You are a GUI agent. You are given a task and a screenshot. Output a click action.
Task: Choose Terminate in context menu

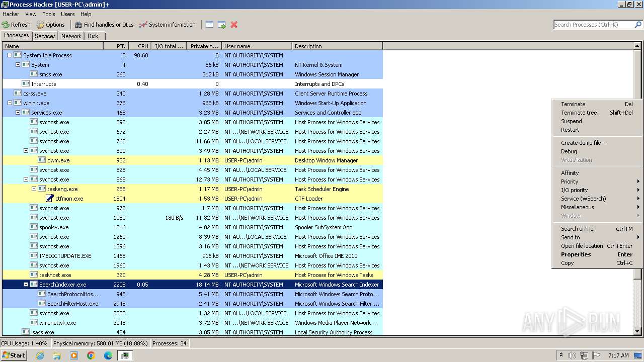point(597,104)
